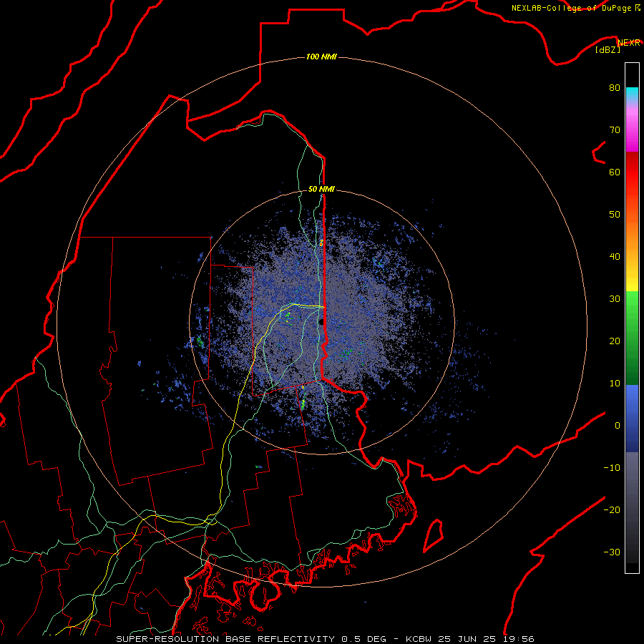Click the 30 value on the dBZ scale

click(x=615, y=298)
